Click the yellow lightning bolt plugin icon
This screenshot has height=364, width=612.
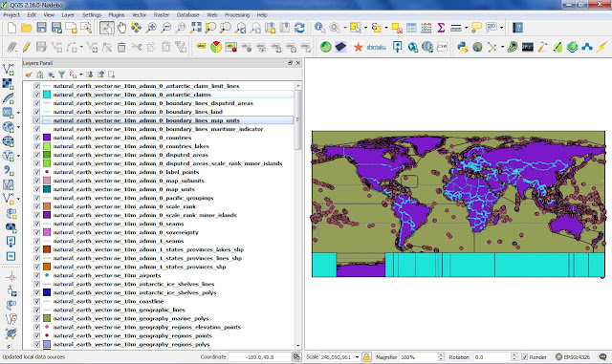click(x=601, y=47)
